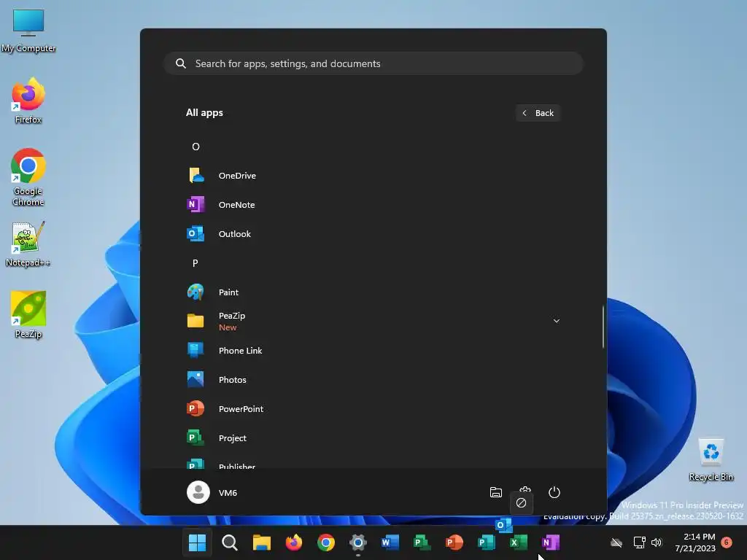The width and height of the screenshot is (747, 560).
Task: Open Word from the taskbar
Action: tap(390, 542)
